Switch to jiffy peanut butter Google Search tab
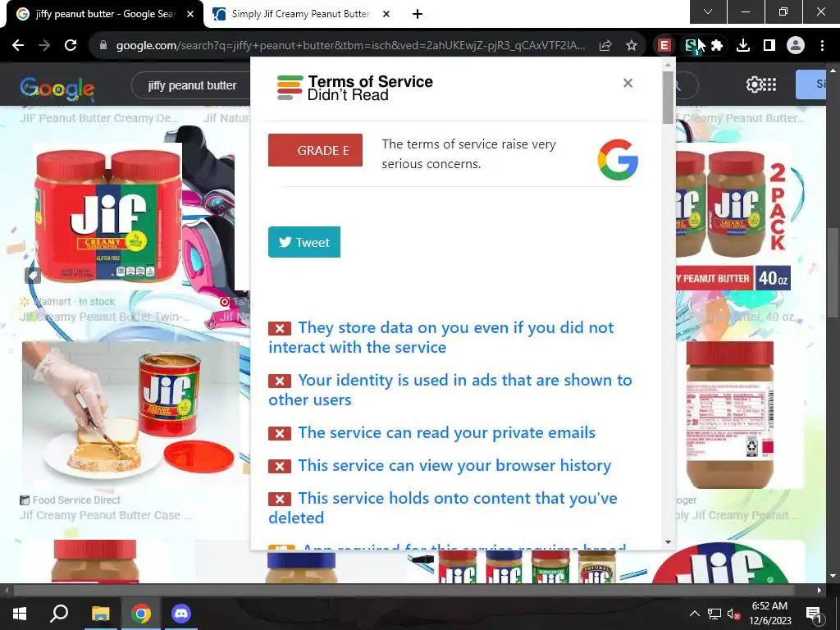 point(104,14)
